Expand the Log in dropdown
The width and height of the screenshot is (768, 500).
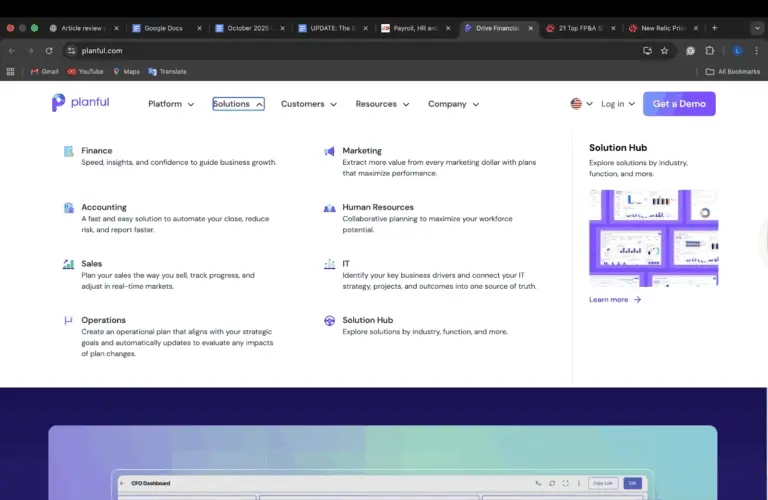(x=618, y=104)
